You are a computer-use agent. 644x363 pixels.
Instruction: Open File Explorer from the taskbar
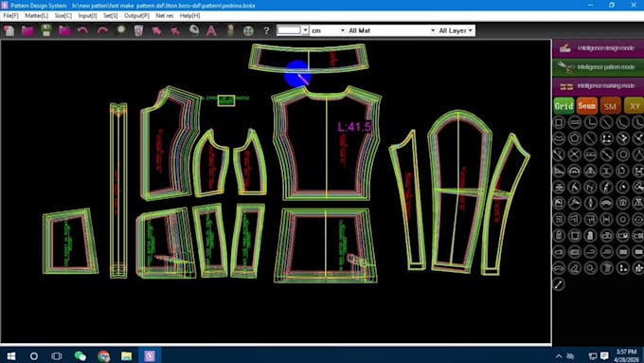(x=127, y=355)
